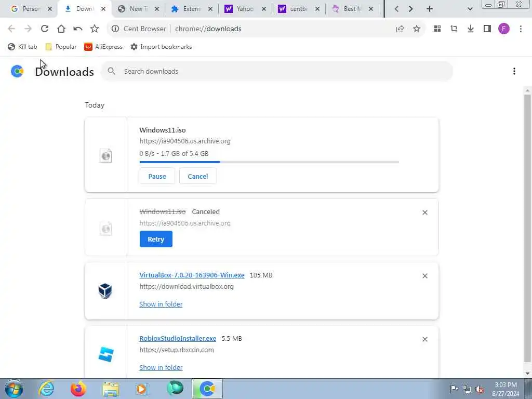The height and width of the screenshot is (399, 532).
Task: Retry the canceled Windows11.iso download
Action: point(156,239)
